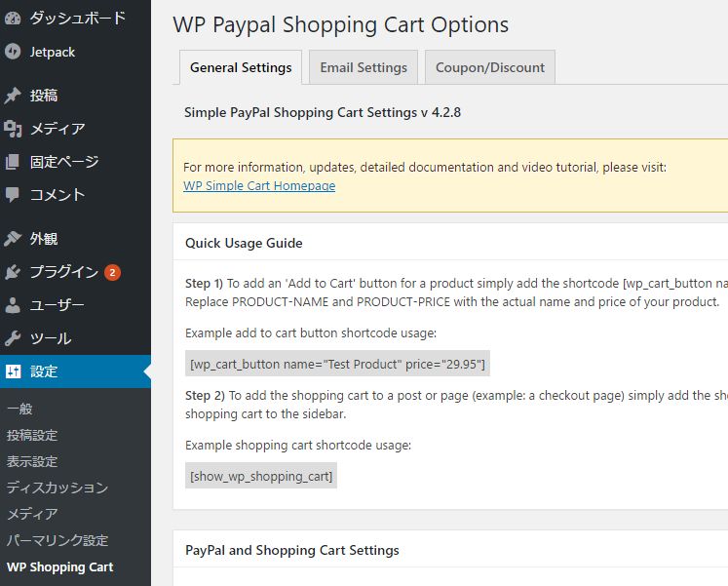Viewport: 728px width, 586px height.
Task: Open the 固定ページ menu
Action: click(75, 162)
